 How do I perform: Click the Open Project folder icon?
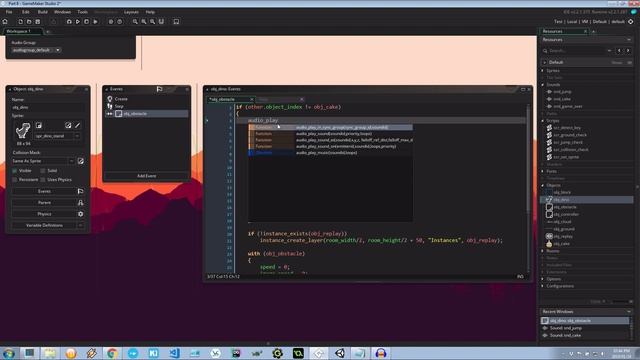pyautogui.click(x=29, y=22)
